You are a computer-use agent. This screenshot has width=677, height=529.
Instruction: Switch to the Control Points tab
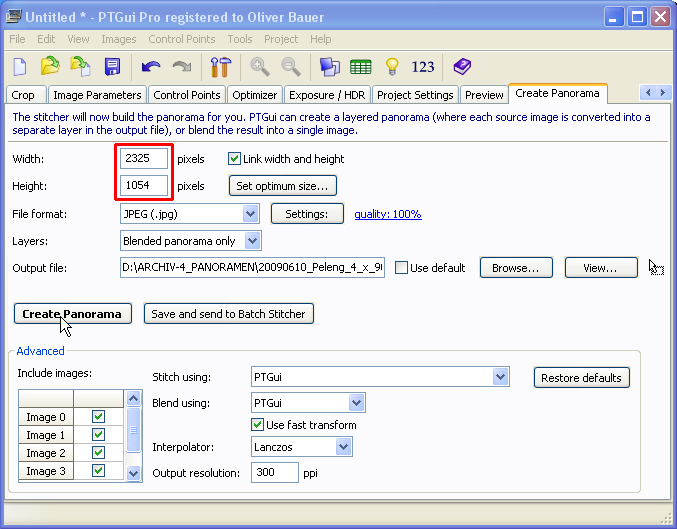[x=186, y=95]
